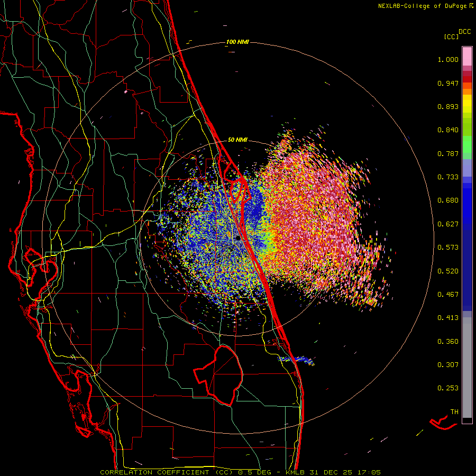Screen dimensions: 476x476
Task: Click the 100 NMI range ring label
Action: pos(237,42)
